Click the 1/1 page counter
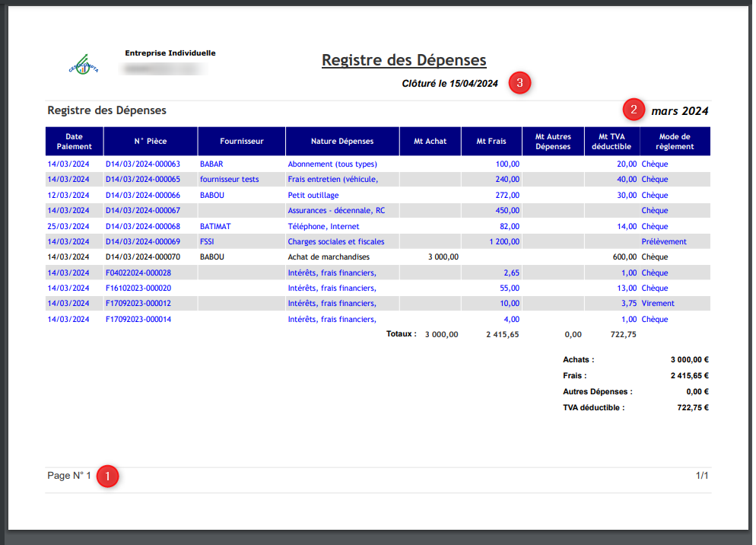Image resolution: width=756 pixels, height=545 pixels. (x=702, y=476)
